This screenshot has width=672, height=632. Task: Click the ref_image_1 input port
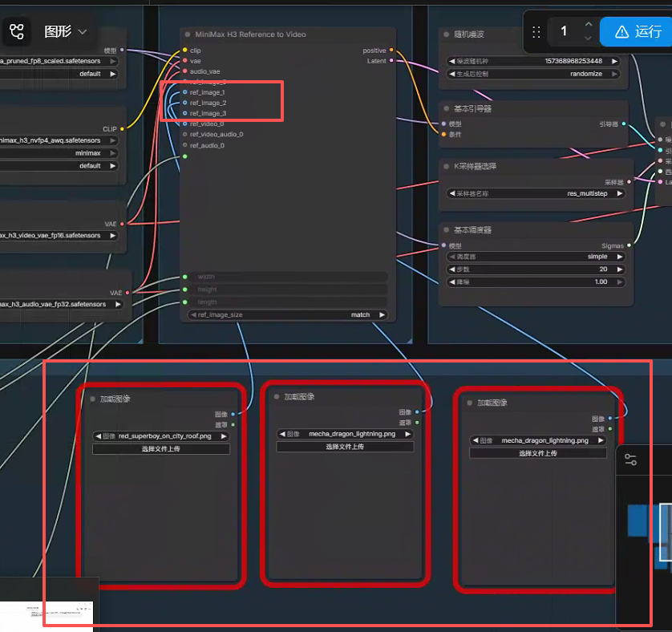185,92
